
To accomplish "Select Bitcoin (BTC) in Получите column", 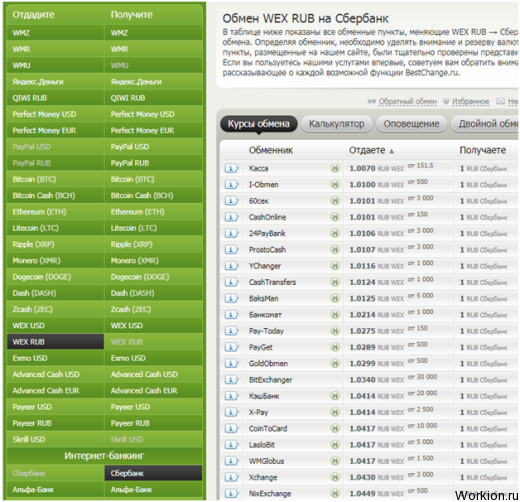I will coord(153,179).
